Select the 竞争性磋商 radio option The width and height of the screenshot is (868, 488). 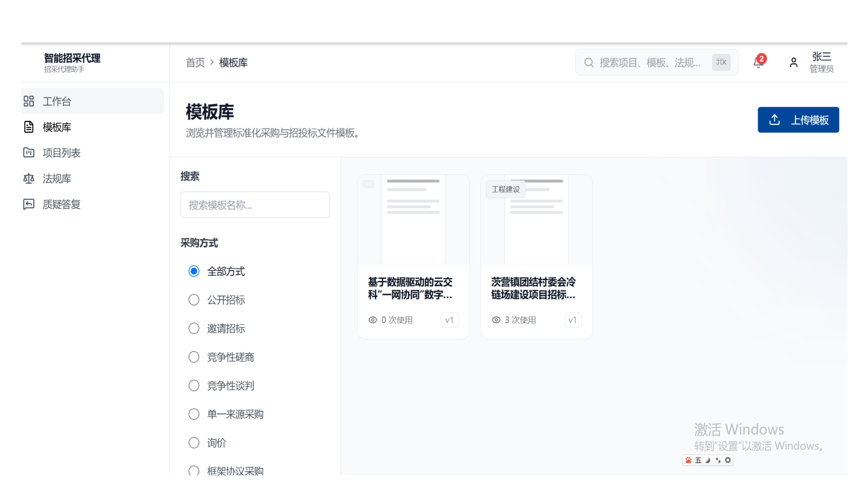[x=194, y=357]
